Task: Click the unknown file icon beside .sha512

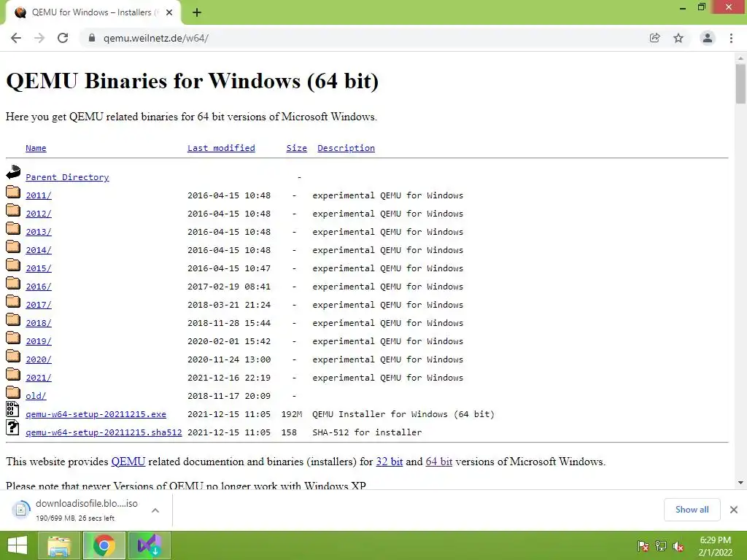Action: tap(12, 427)
